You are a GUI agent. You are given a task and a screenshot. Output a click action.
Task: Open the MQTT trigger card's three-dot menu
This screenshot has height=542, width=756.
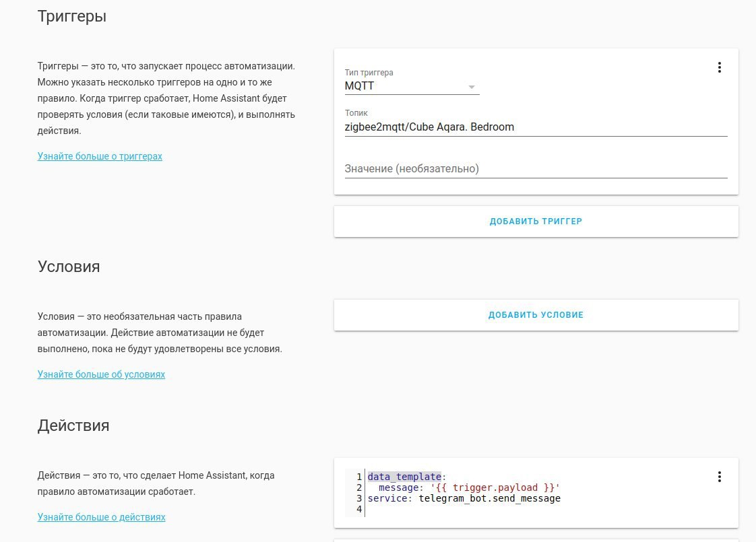(719, 67)
